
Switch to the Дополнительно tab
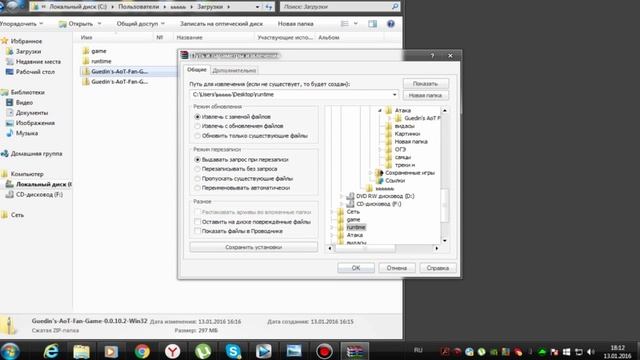point(234,70)
